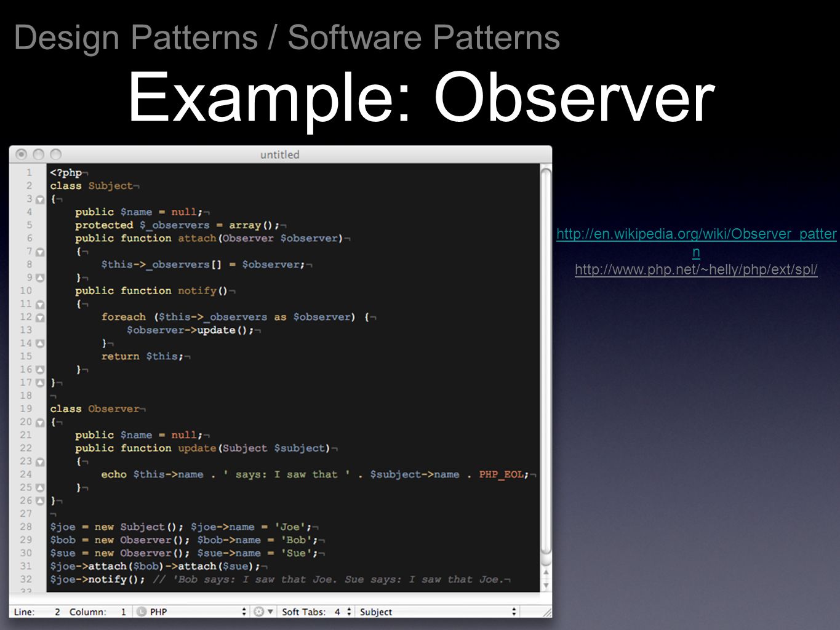Click the editor's vertical scrollbar thumb
The height and width of the screenshot is (630, 840).
coord(546,363)
